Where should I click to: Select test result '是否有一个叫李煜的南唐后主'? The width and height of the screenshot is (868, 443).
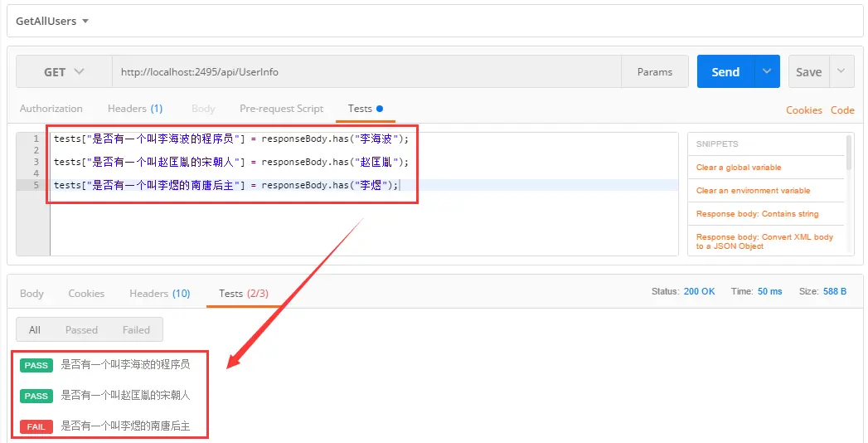pyautogui.click(x=125, y=426)
